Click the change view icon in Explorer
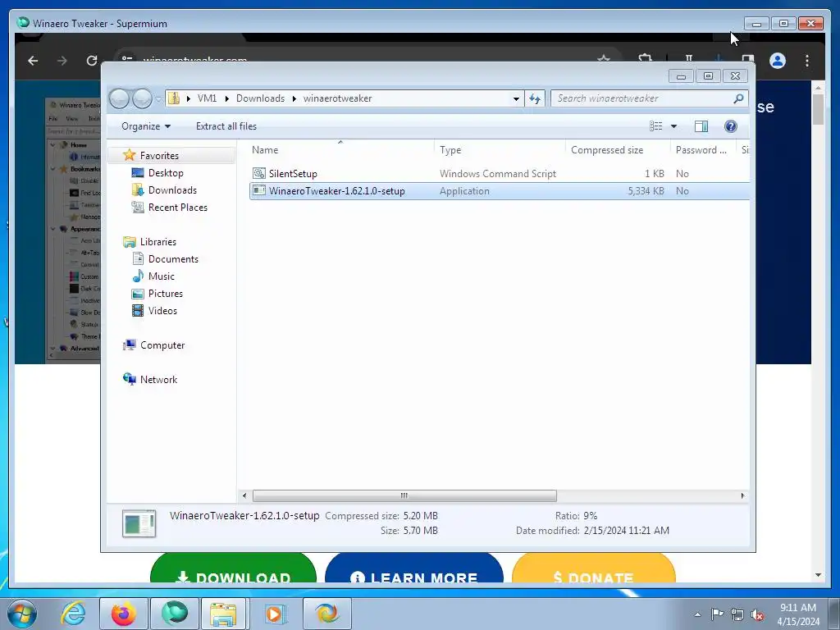 point(655,126)
